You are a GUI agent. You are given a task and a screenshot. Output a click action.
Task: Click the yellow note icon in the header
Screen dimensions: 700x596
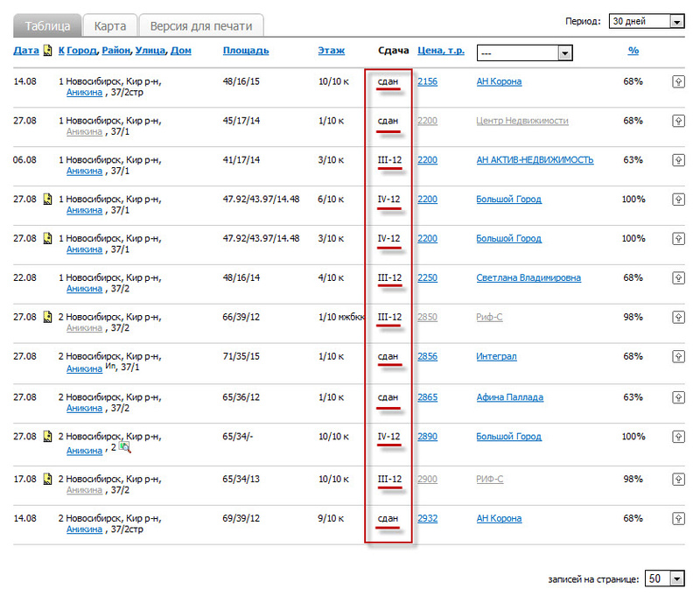pos(48,52)
